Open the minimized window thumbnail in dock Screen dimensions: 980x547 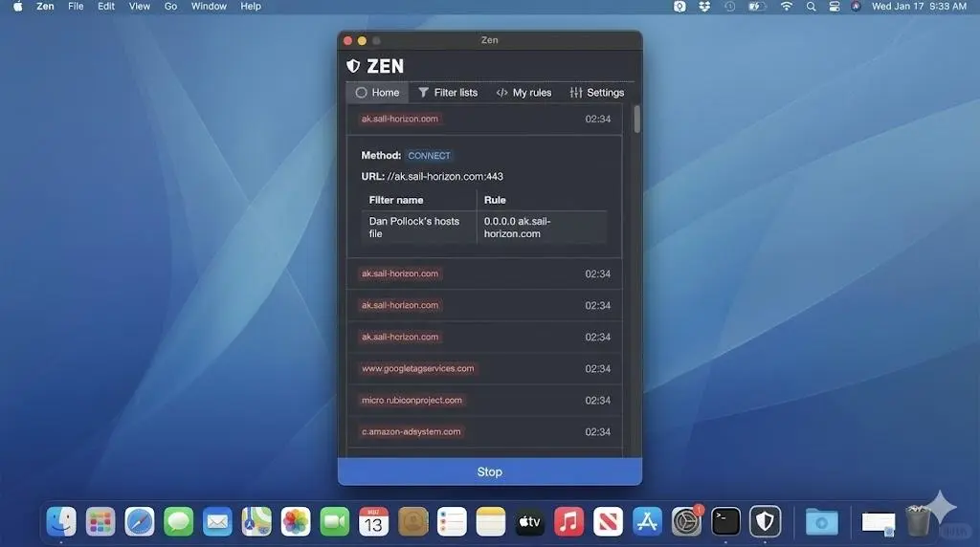point(879,523)
